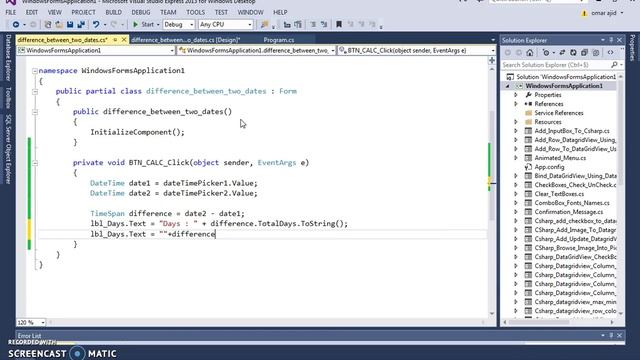
Task: Switch to the Design view tab
Action: (186, 40)
